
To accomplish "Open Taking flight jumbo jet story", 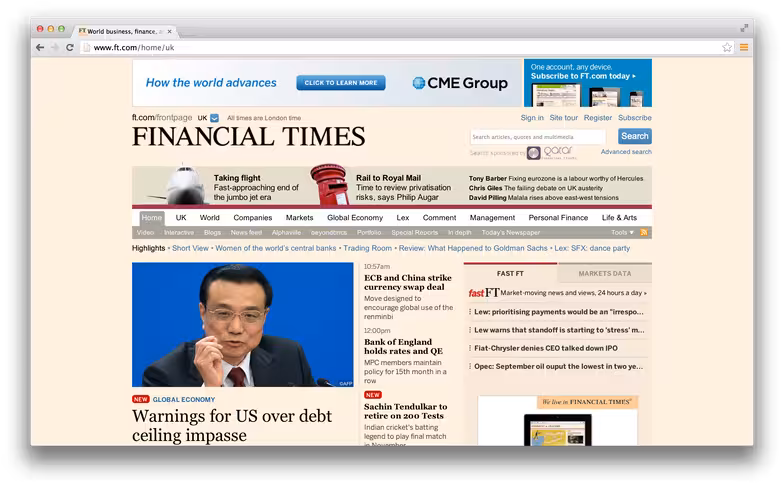I will [x=256, y=188].
